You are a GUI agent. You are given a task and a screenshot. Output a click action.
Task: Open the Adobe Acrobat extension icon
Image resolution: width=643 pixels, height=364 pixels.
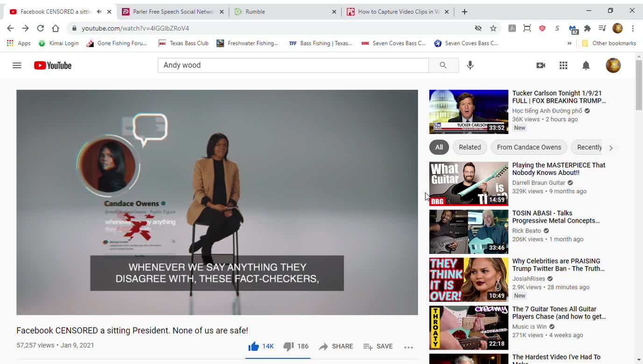pyautogui.click(x=512, y=28)
